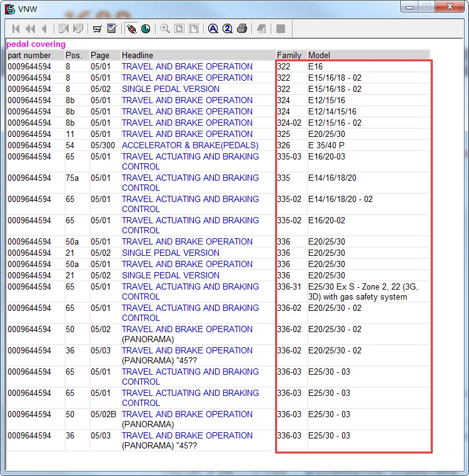Click the magnifier zoom icon
Screen dimensions: 469x476
[165, 29]
